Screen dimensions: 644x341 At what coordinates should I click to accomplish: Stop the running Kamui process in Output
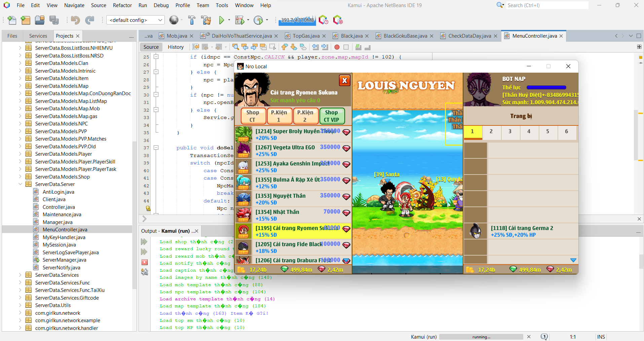[145, 262]
